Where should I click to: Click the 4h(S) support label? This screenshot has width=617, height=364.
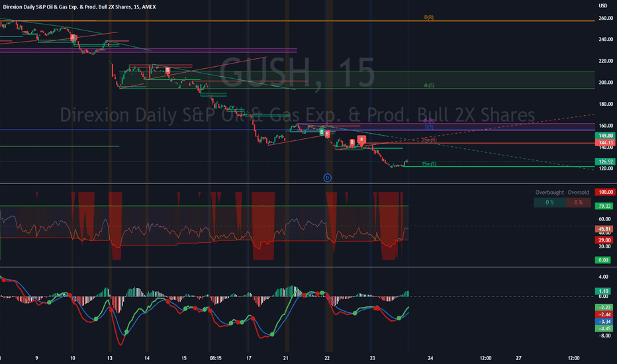pos(429,85)
